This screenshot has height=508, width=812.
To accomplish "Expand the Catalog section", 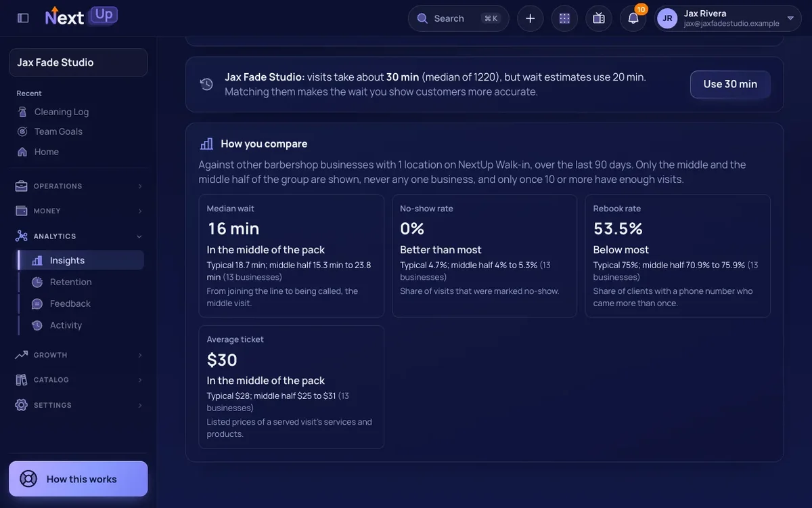I will point(78,380).
